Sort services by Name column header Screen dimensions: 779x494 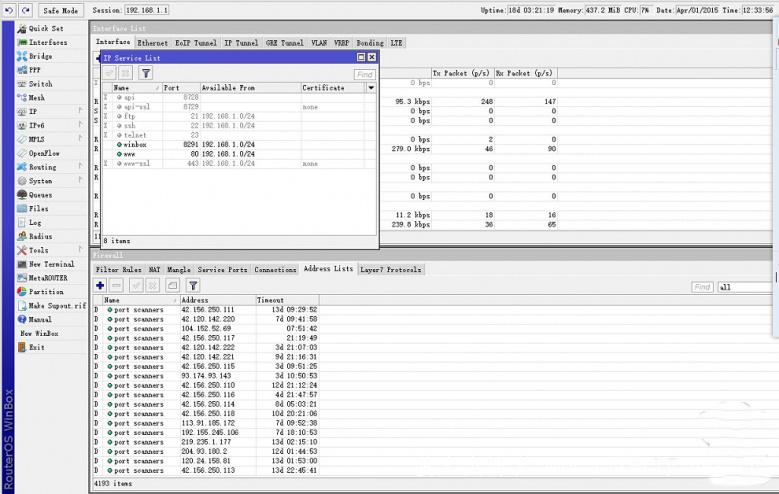[x=136, y=87]
